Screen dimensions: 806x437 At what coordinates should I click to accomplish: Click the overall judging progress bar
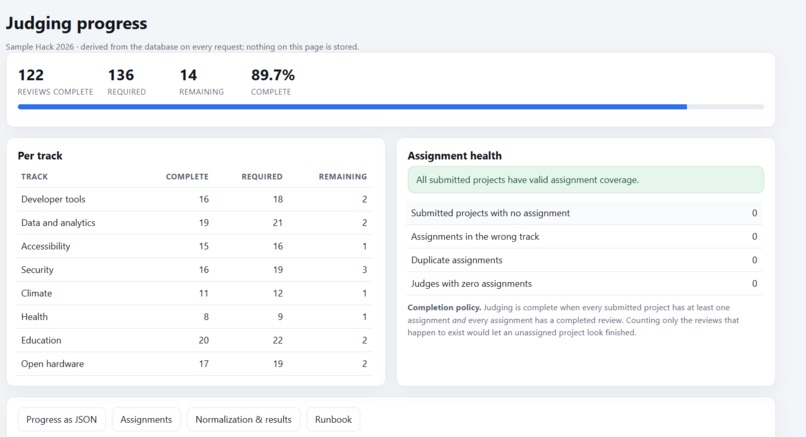click(x=391, y=107)
